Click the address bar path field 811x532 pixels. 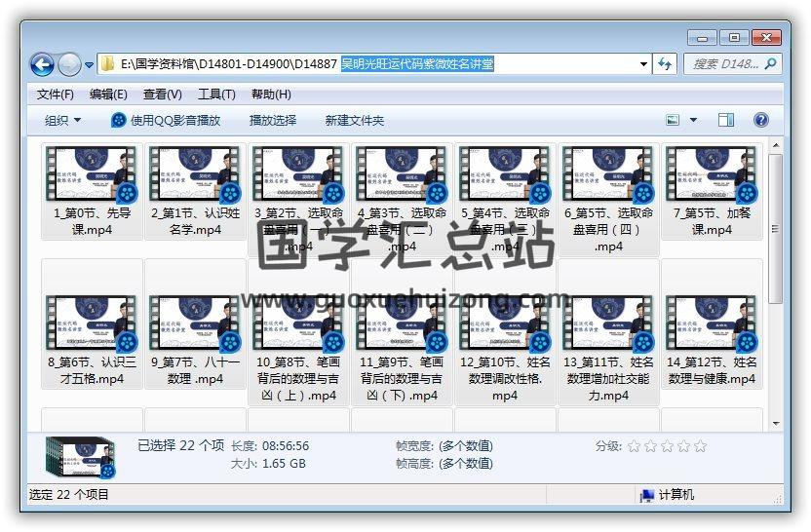point(374,64)
